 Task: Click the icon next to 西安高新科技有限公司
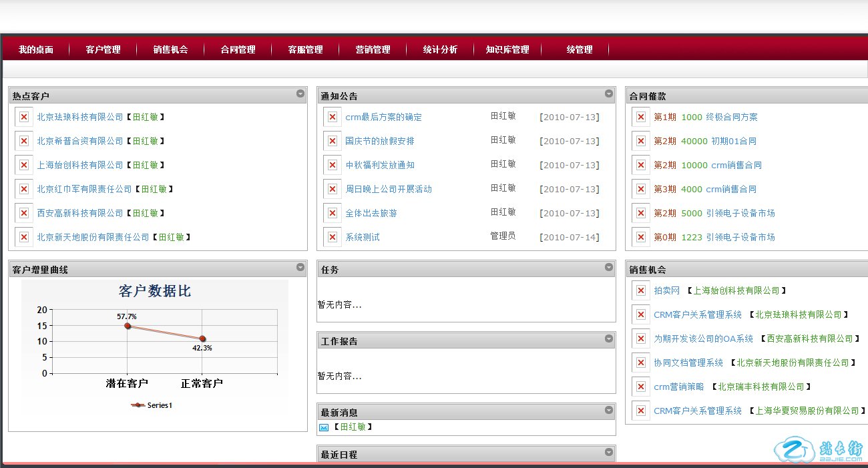tap(24, 213)
